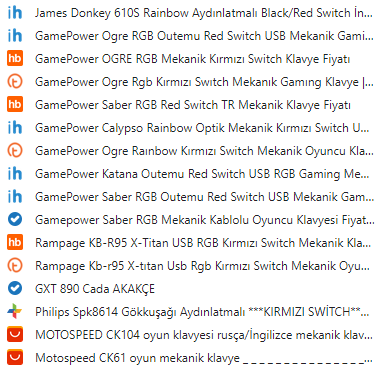Open GamePower Katana Outemu Red Switch entry
The image size is (392, 368).
coord(190,174)
